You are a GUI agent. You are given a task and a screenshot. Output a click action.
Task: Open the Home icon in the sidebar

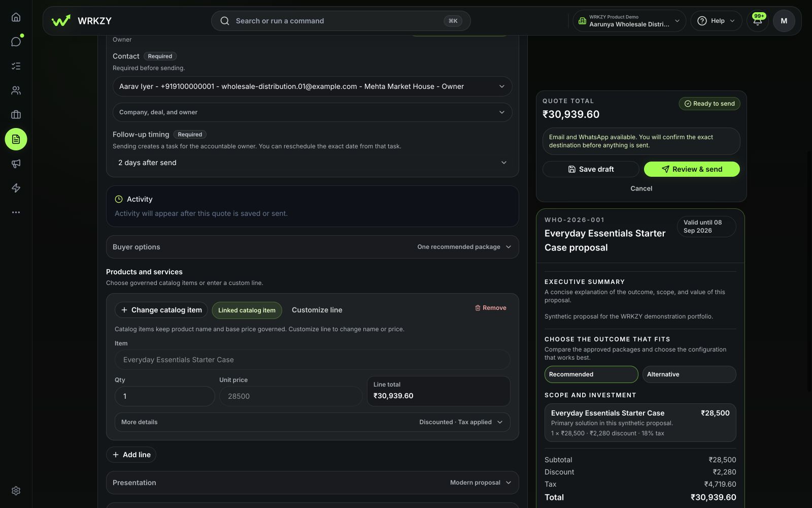point(16,17)
